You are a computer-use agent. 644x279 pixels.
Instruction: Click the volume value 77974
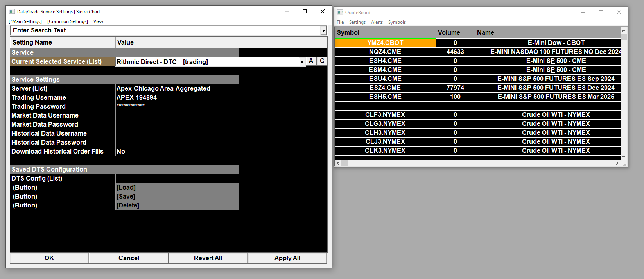tap(456, 88)
